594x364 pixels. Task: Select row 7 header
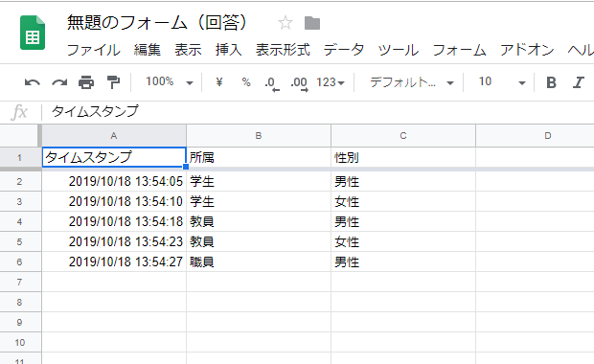tap(20, 282)
